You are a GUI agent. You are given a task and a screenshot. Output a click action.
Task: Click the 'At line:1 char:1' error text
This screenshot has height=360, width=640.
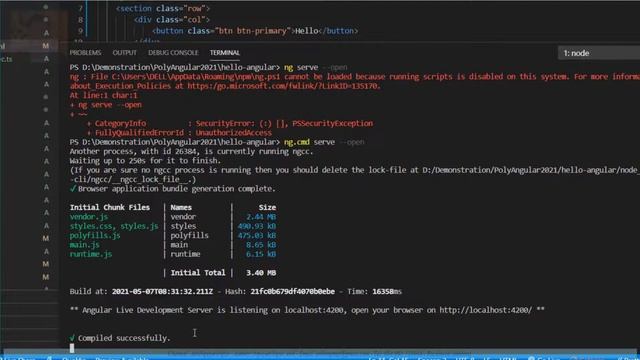(104, 96)
